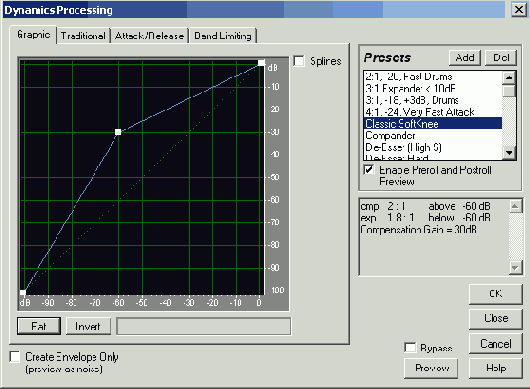Select the Compander preset
530x389 pixels.
click(x=433, y=136)
